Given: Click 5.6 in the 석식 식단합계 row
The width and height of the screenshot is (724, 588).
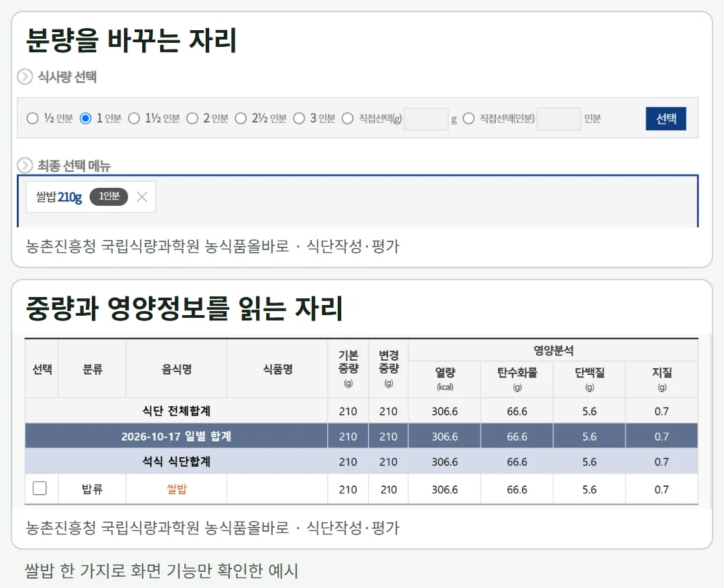Looking at the screenshot, I should [x=589, y=461].
